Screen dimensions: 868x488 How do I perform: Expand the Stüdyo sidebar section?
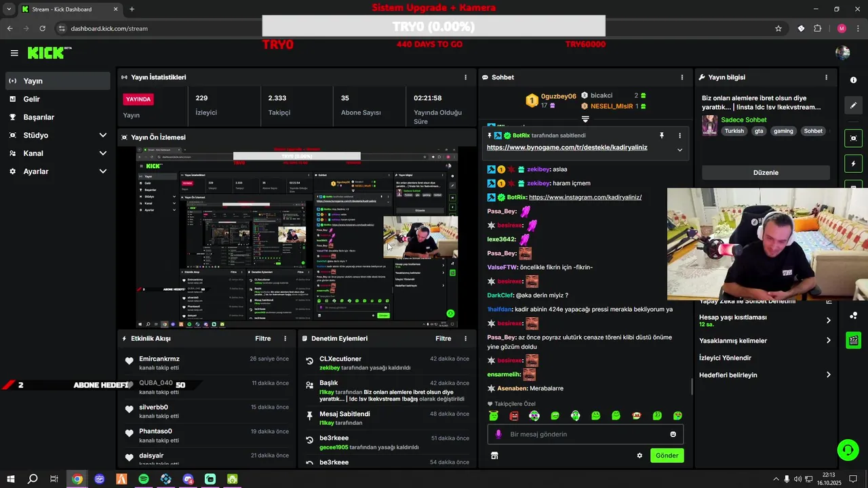click(x=103, y=136)
